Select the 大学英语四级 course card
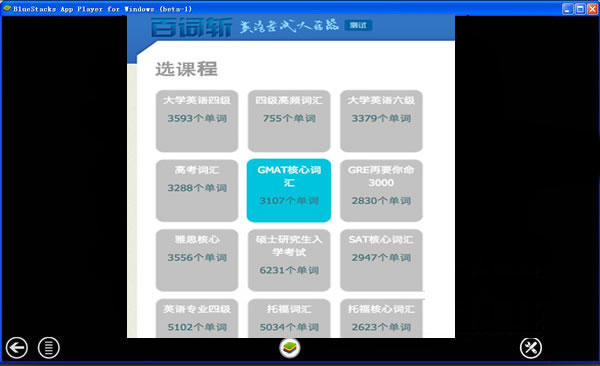 click(197, 121)
